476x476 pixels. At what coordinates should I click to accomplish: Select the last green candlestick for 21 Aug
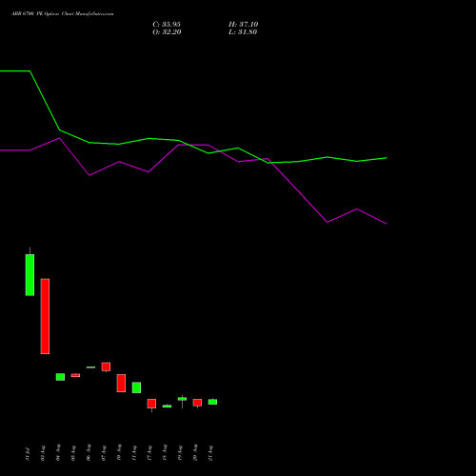click(x=212, y=402)
